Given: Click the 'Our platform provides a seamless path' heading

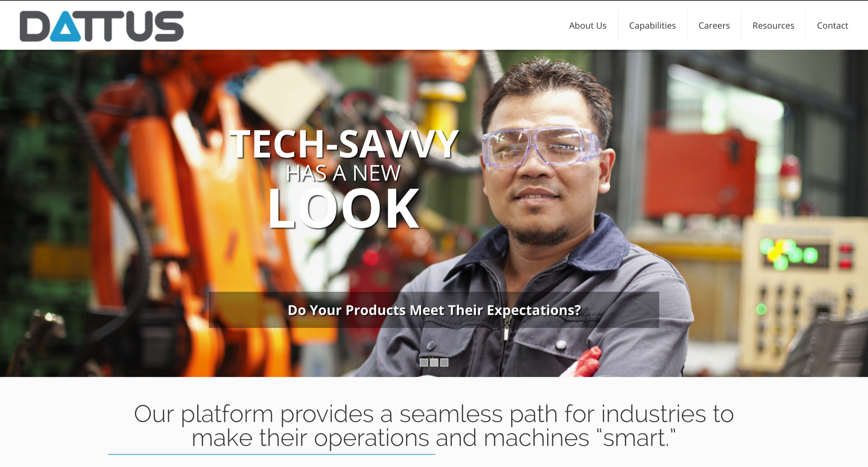Looking at the screenshot, I should click(x=434, y=426).
